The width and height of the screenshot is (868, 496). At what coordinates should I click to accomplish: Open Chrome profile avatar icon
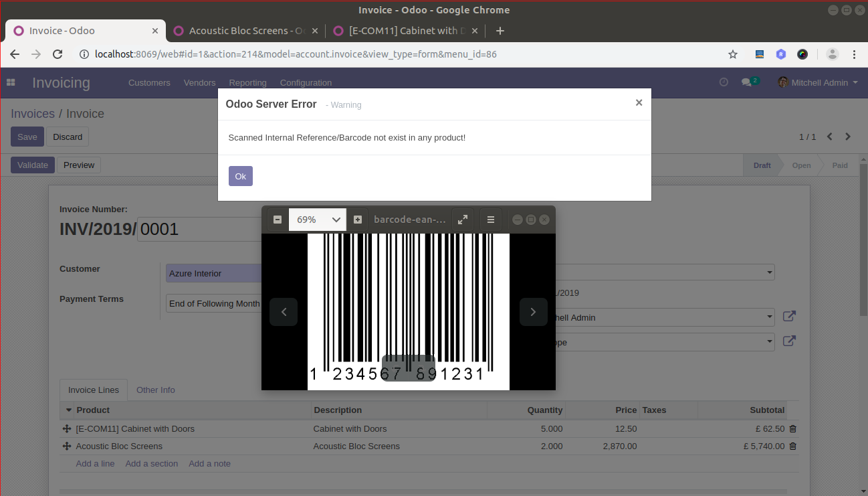(x=832, y=54)
